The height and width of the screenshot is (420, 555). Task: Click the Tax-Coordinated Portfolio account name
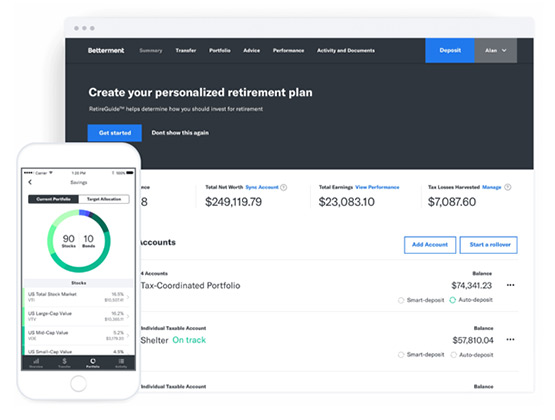[x=190, y=286]
